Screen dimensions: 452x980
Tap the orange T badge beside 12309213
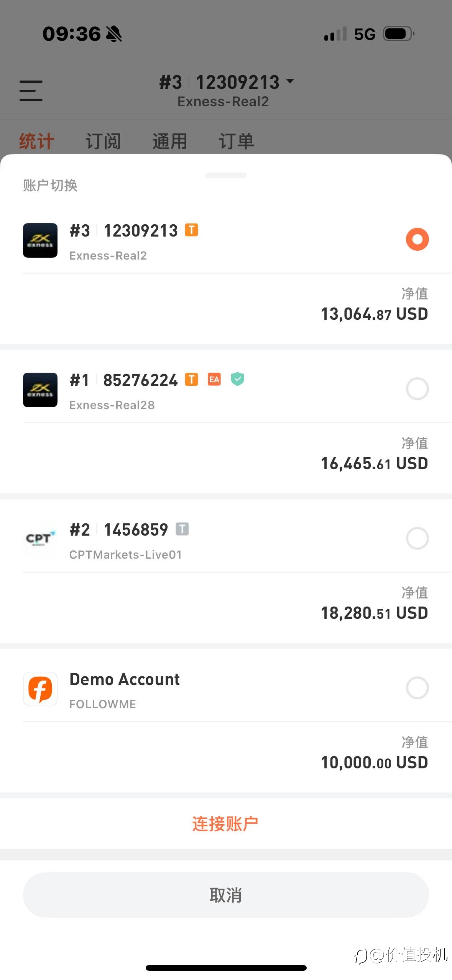[192, 230]
